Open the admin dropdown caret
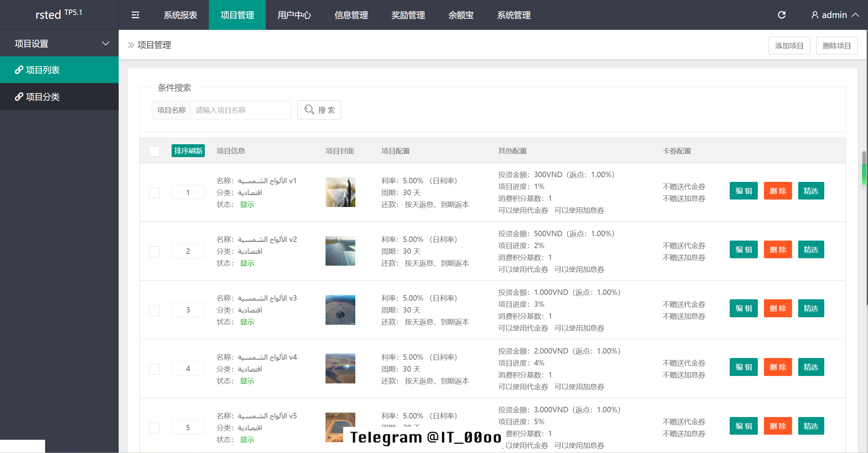The height and width of the screenshot is (453, 868). point(855,15)
